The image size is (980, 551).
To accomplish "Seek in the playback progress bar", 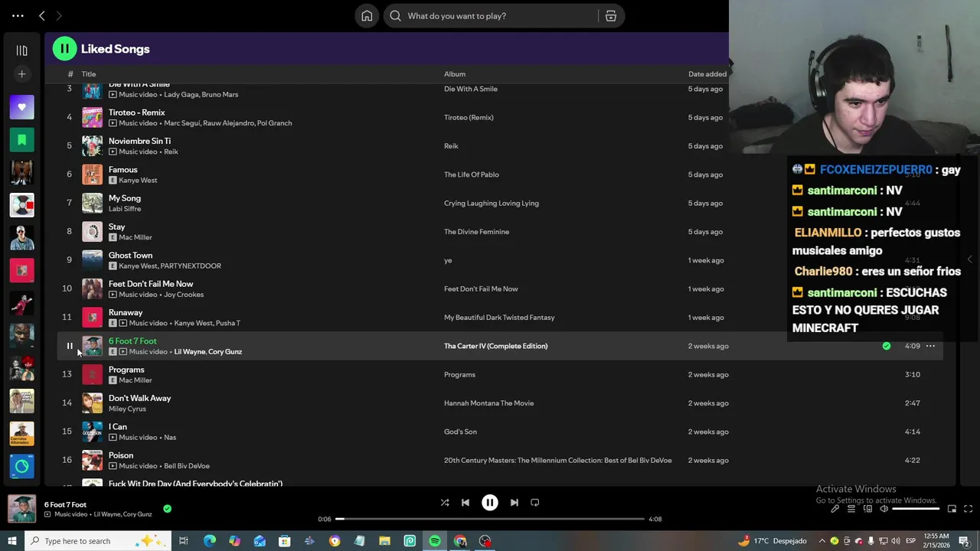I will tap(490, 519).
